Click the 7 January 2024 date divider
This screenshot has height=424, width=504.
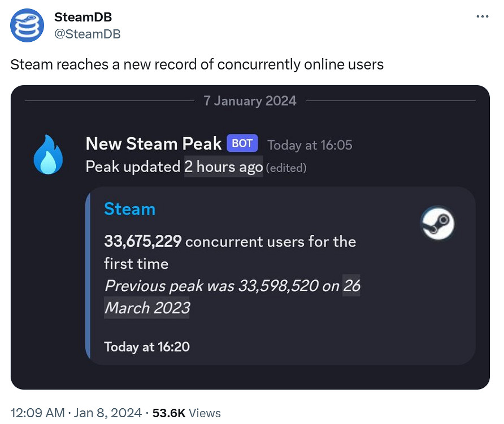pos(250,100)
